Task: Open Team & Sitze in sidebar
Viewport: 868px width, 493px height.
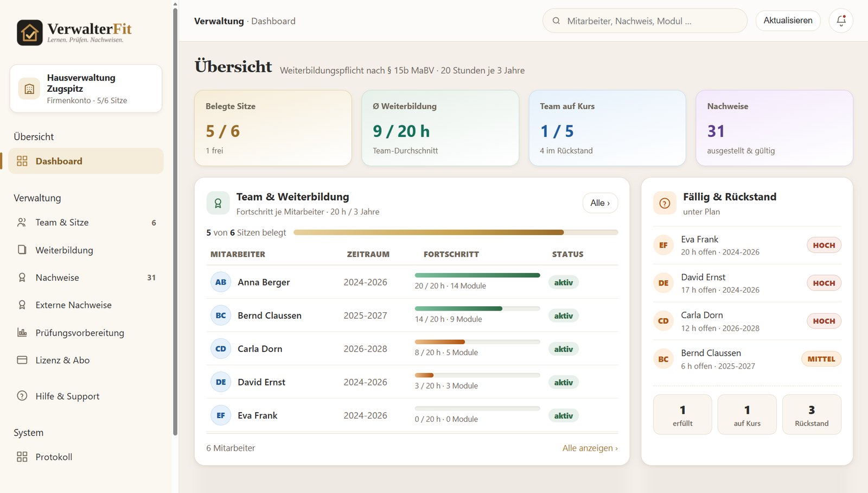Action: click(86, 223)
